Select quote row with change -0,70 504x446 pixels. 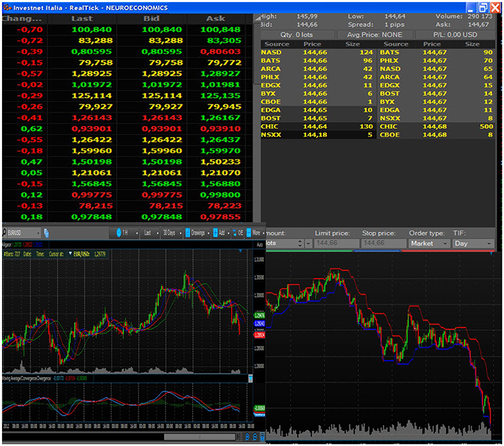127,30
